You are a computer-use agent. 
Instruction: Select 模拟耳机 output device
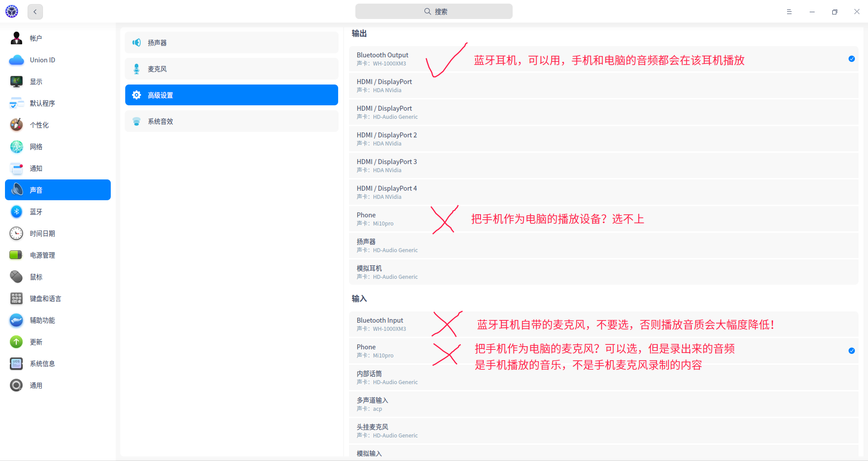coord(604,272)
